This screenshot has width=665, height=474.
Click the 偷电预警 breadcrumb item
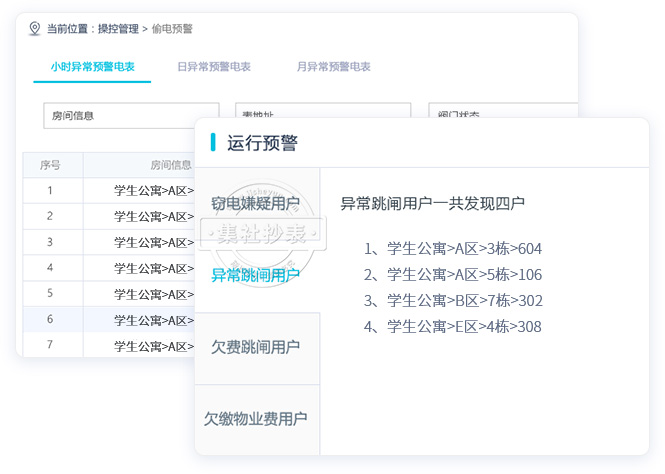[172, 29]
